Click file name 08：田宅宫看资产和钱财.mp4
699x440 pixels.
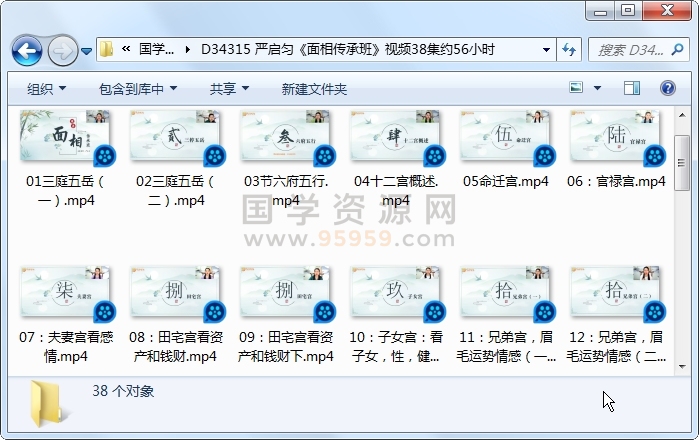point(176,346)
